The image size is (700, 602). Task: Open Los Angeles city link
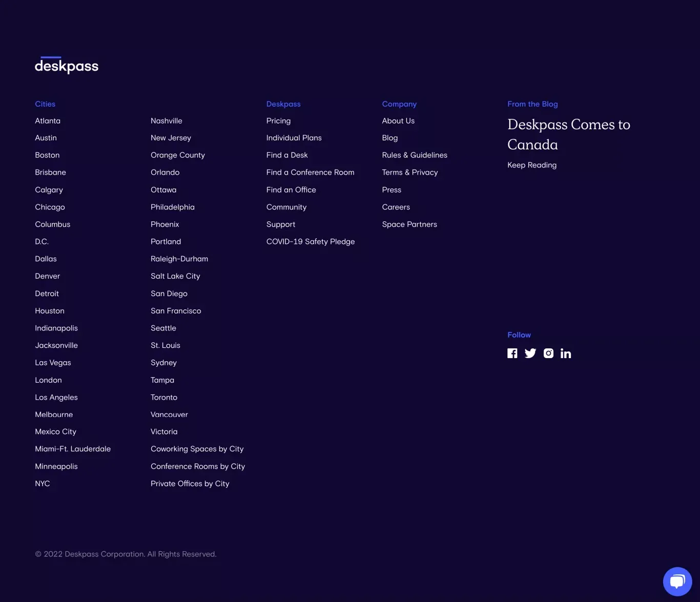tap(56, 398)
